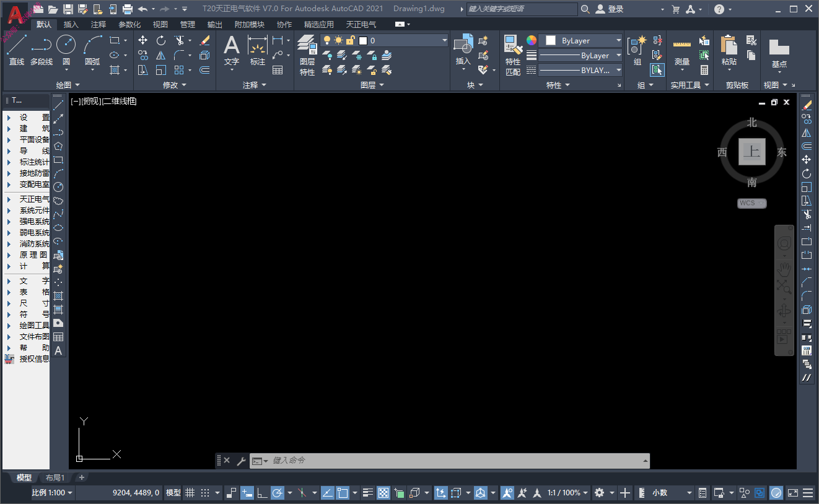Screen dimensions: 819x504
Task: Click the Mirror icon in right modify toolbar
Action: pyautogui.click(x=807, y=133)
